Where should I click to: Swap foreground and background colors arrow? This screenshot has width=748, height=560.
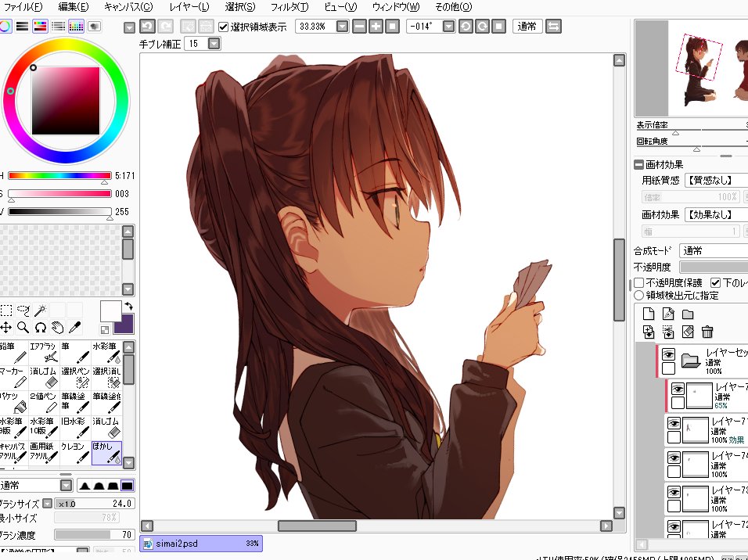tap(128, 306)
